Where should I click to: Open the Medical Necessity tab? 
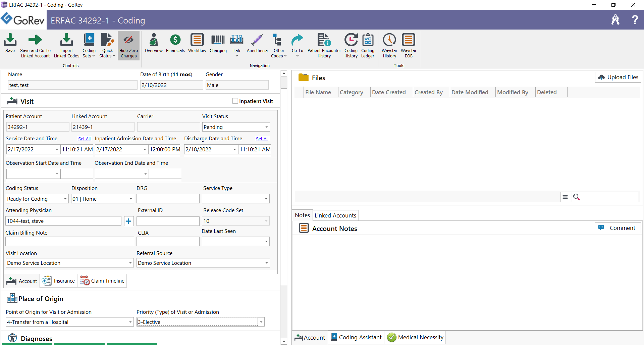[x=415, y=337]
